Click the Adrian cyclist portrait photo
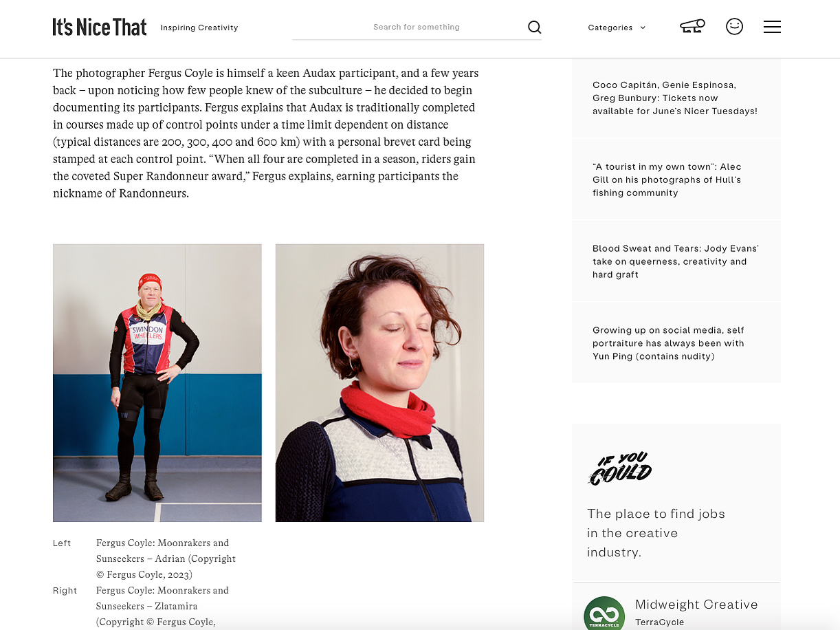This screenshot has height=630, width=840. 157,383
